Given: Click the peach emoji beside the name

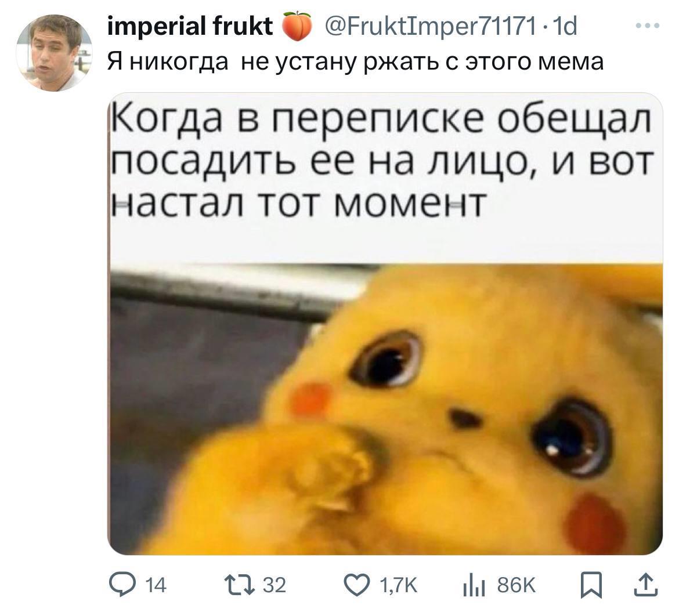Looking at the screenshot, I should pos(297,26).
